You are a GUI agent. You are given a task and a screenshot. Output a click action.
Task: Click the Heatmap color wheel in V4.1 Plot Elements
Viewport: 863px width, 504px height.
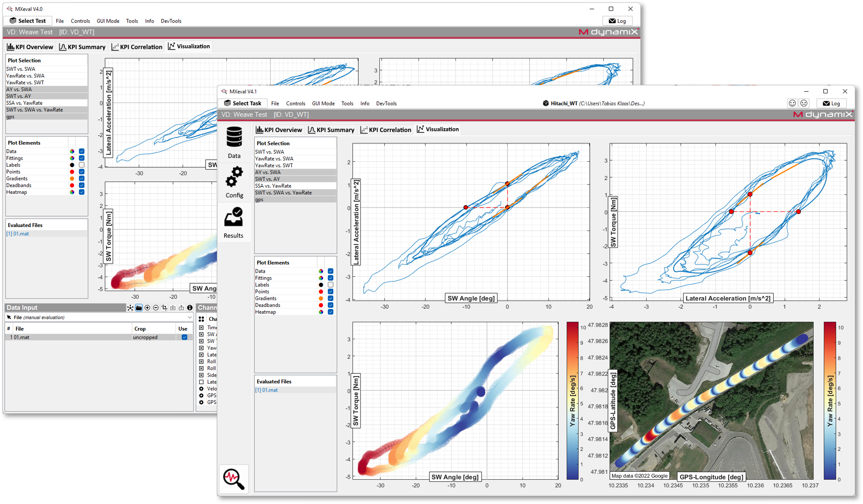(321, 312)
